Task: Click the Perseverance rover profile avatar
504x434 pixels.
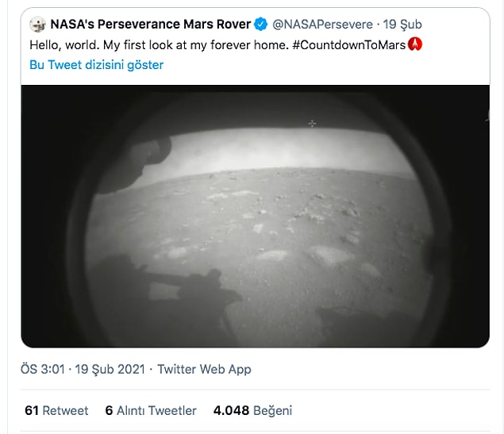Action: 37,24
